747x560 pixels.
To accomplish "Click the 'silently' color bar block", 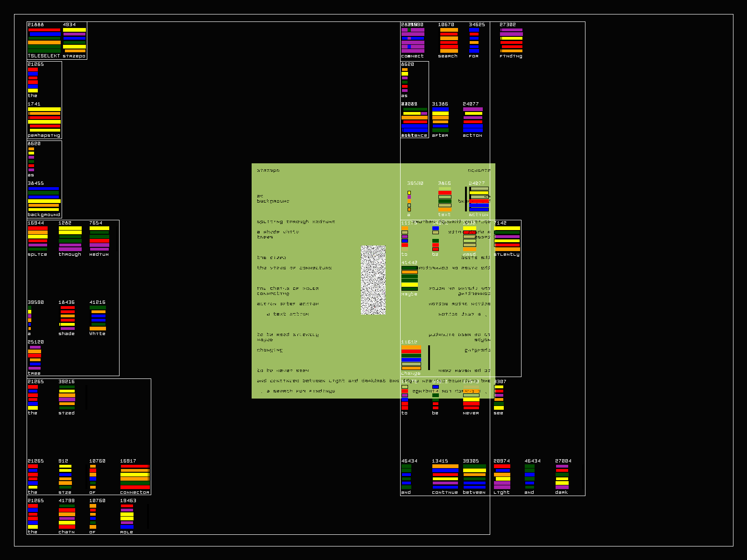I will pyautogui.click(x=507, y=238).
